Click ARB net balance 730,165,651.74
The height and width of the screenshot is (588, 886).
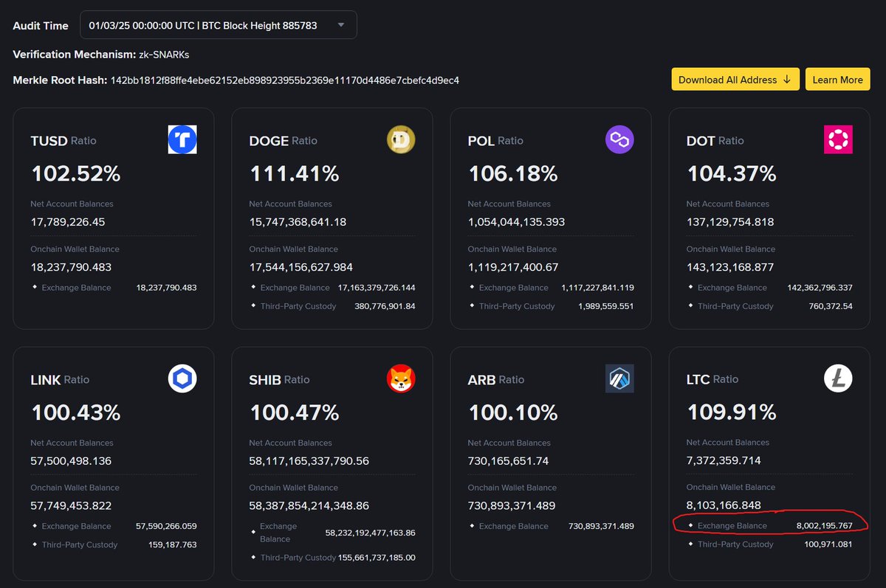pyautogui.click(x=509, y=461)
